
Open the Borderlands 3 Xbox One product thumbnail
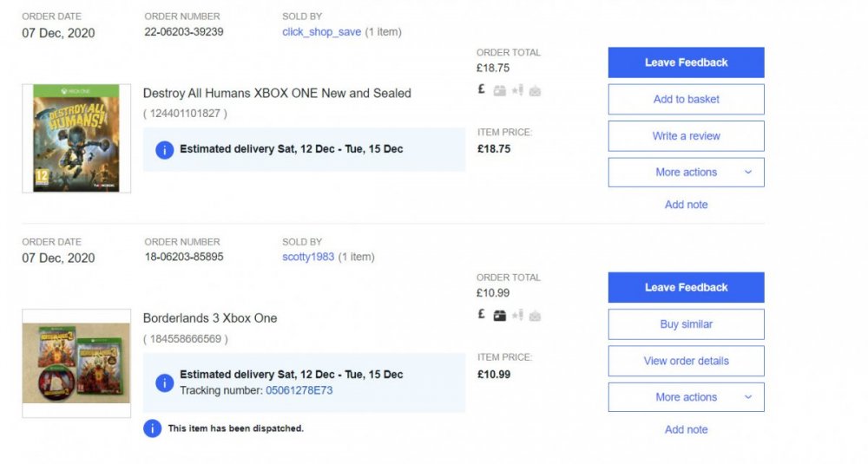click(76, 363)
